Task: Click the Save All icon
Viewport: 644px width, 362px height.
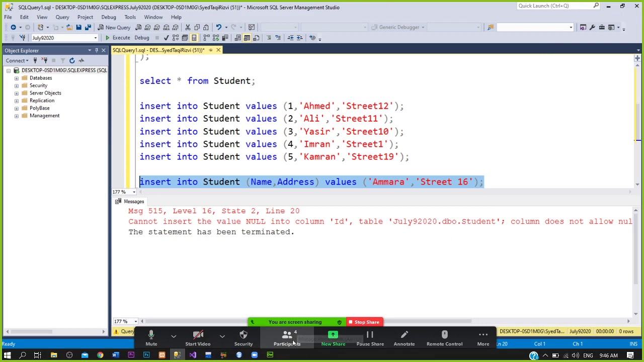Action: click(88, 27)
